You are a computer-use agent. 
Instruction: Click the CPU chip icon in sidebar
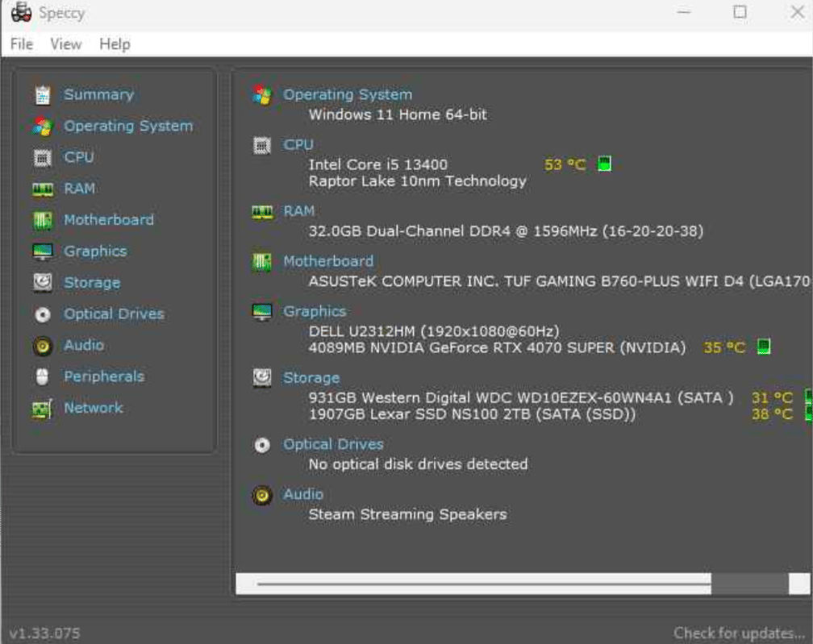point(43,157)
